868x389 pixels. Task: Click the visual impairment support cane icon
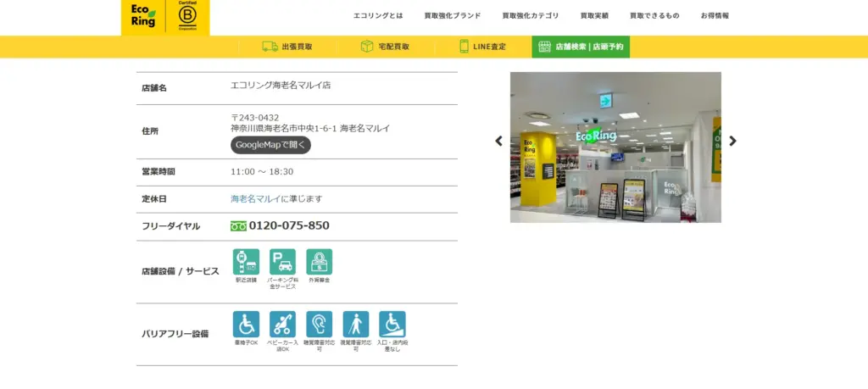coord(355,325)
